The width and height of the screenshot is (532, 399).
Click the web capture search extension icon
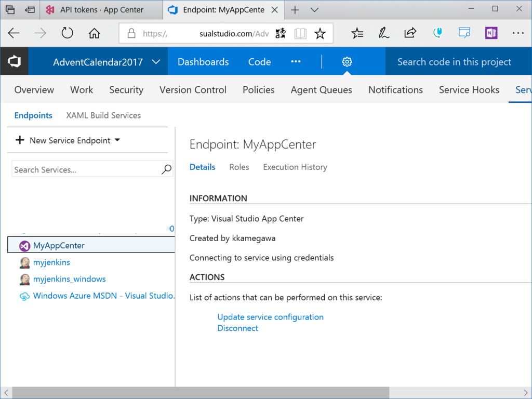pos(464,33)
